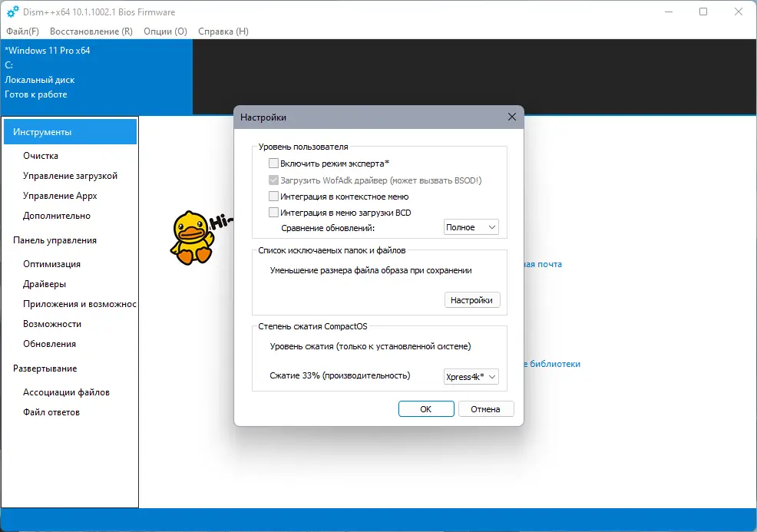Close the Настройки dialog with the X
Screen dimensions: 757x532
coord(512,117)
